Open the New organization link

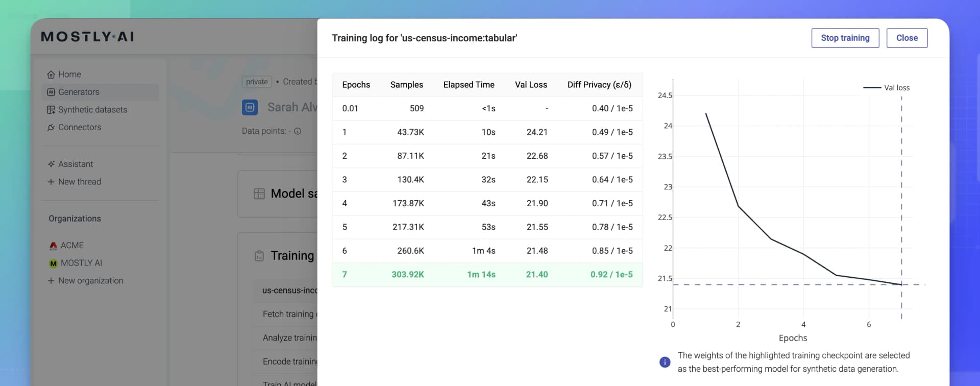pyautogui.click(x=90, y=281)
